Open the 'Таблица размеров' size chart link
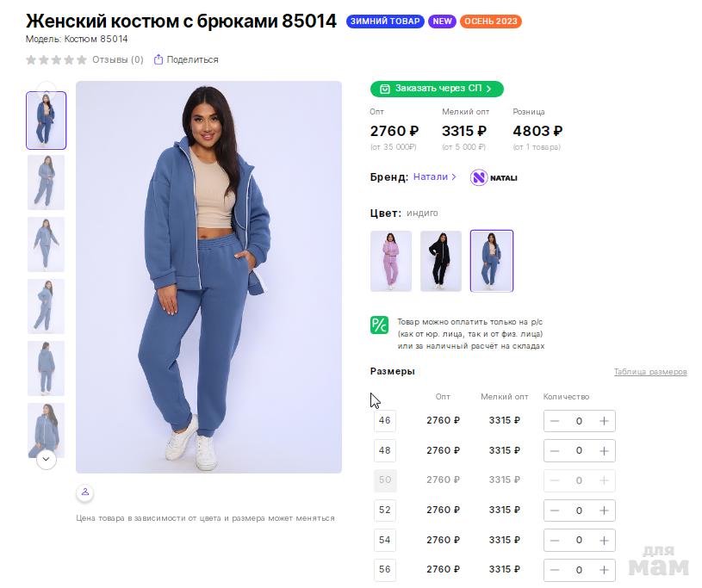 [x=650, y=372]
